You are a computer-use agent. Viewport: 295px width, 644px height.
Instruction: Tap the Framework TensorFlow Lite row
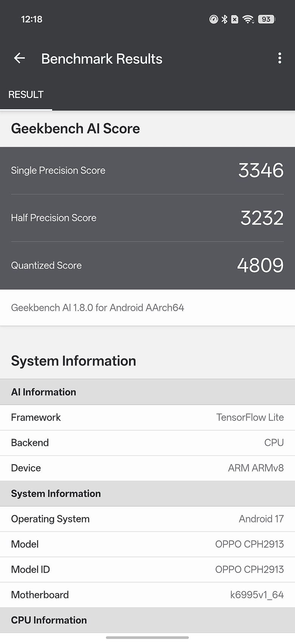click(x=147, y=417)
